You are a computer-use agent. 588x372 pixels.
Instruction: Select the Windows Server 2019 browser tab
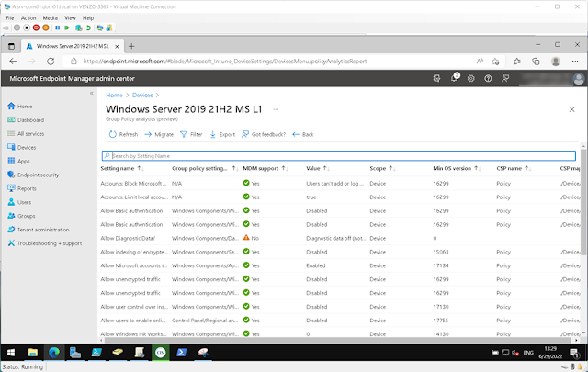pyautogui.click(x=72, y=46)
